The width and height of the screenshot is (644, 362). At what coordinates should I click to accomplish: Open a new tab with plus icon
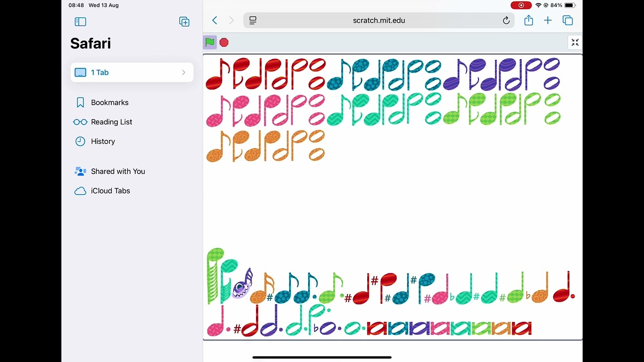pos(548,20)
